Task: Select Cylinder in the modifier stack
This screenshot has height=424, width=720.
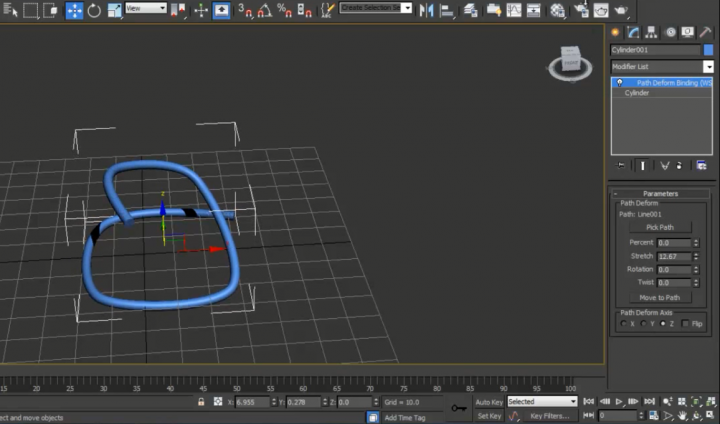Action: 637,93
